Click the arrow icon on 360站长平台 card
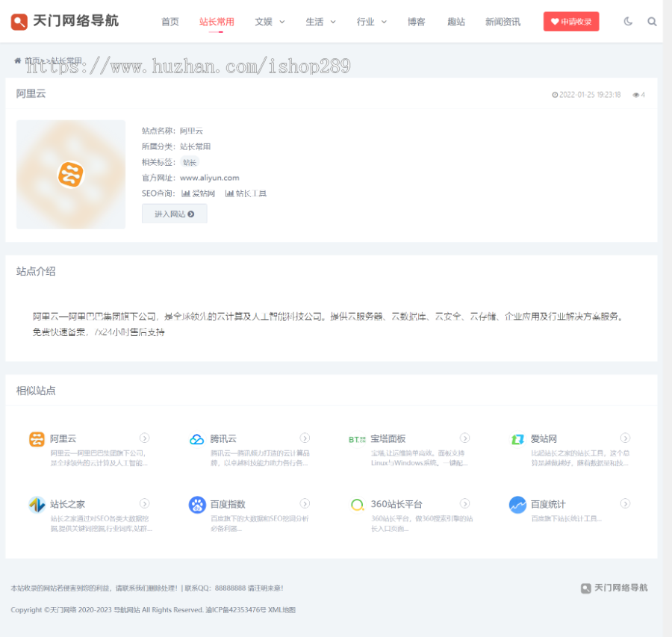672x637 pixels. (465, 503)
